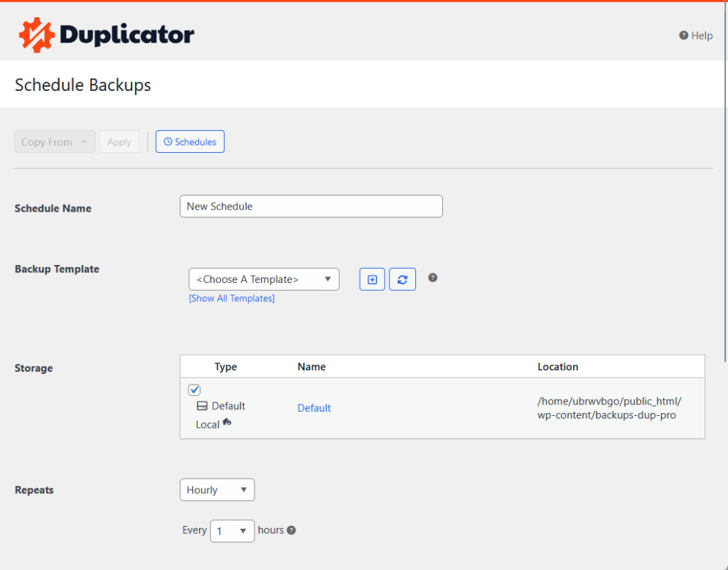This screenshot has width=728, height=570.
Task: Click the refresh templates icon
Action: coord(402,279)
